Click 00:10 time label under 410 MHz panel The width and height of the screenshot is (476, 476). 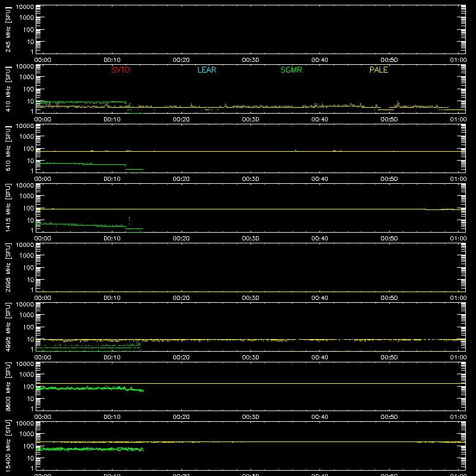[x=112, y=120]
